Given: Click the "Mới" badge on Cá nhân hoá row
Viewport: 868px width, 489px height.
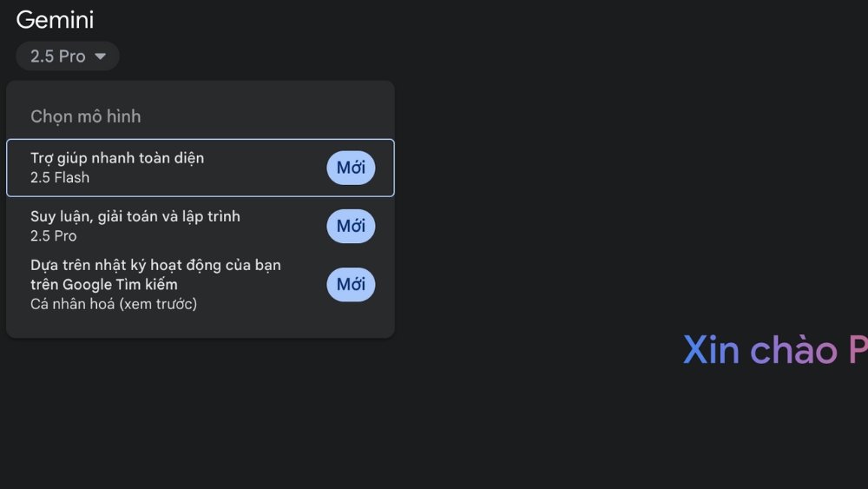Looking at the screenshot, I should (x=351, y=284).
